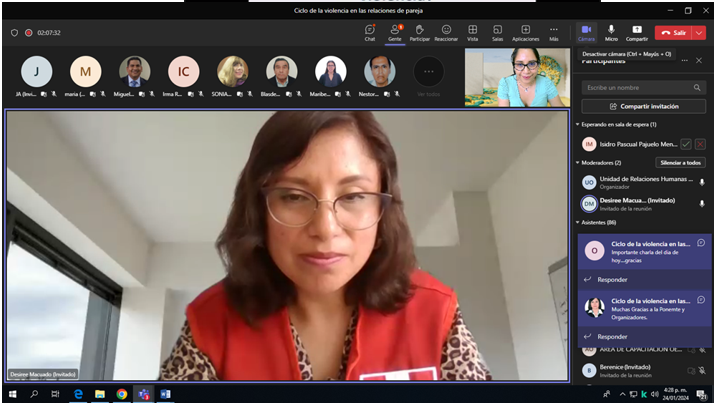Select SONIA participant photo
The height and width of the screenshot is (404, 714).
[x=233, y=72]
